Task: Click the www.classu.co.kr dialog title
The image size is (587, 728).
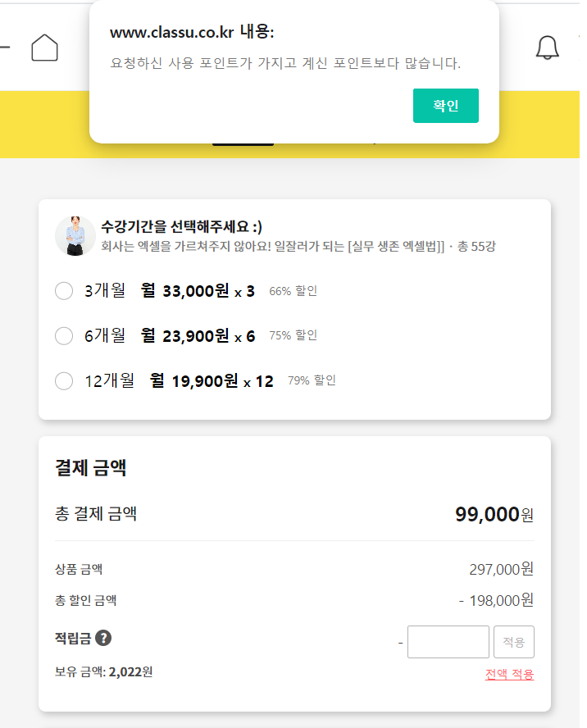Action: [192, 32]
